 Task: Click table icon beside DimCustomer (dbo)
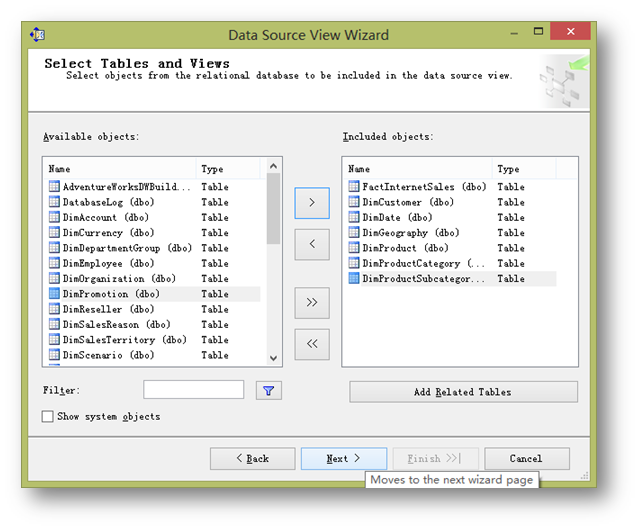tap(354, 202)
